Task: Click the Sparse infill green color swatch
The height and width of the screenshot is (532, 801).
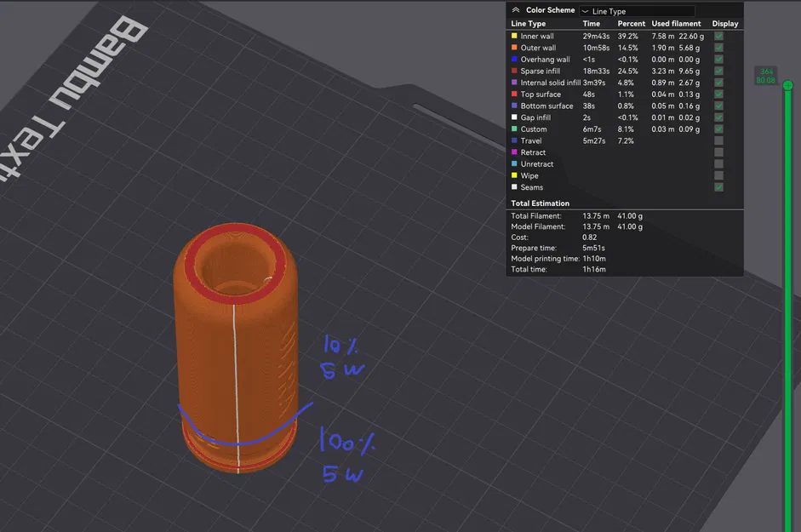Action: (514, 71)
